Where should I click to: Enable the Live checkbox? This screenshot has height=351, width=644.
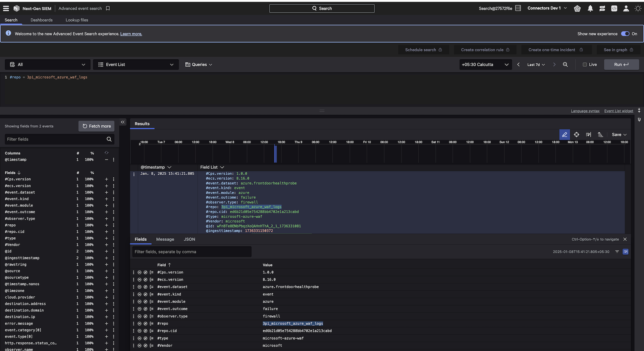[585, 64]
